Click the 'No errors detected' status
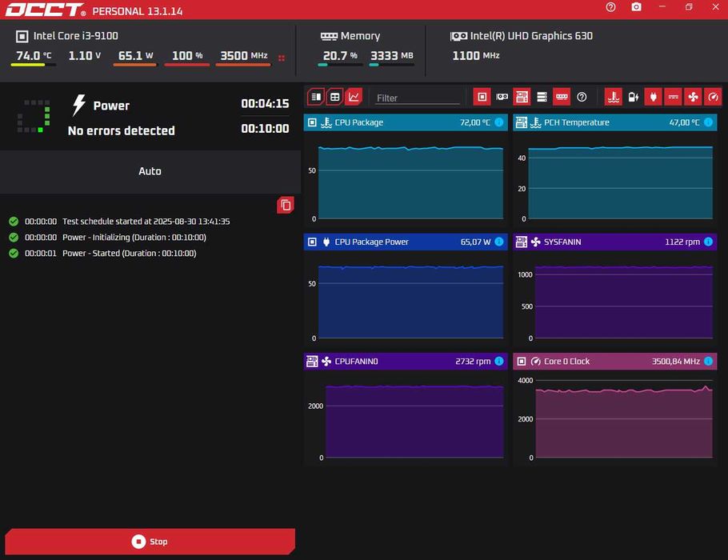Viewport: 728px width, 560px height. click(121, 131)
